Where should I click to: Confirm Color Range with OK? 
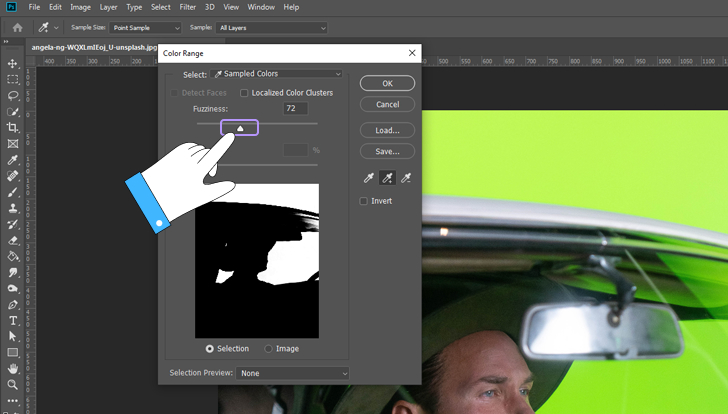tap(387, 84)
